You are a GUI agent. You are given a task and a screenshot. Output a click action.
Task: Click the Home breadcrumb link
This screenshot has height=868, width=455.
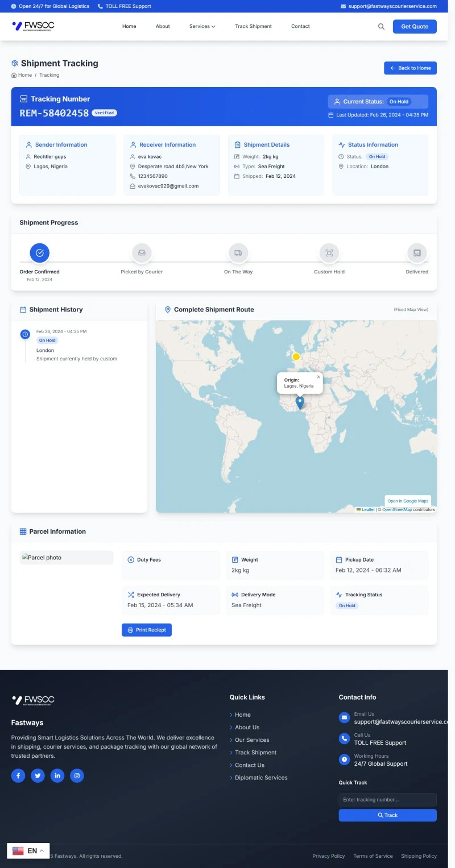pos(25,75)
